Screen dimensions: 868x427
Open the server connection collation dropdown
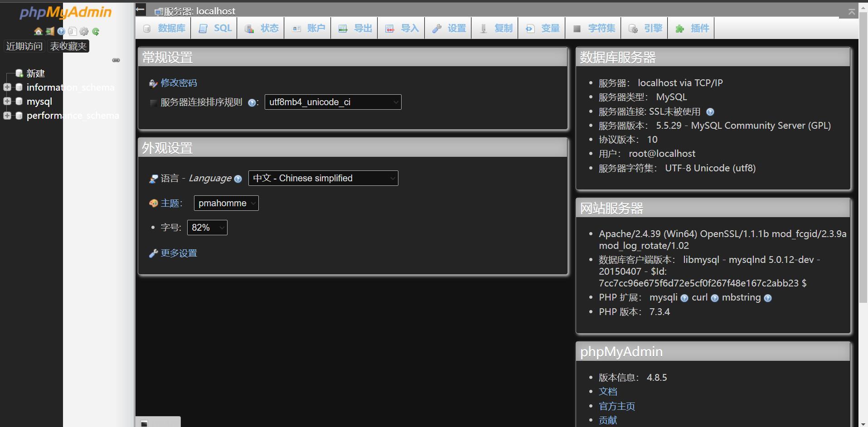click(333, 102)
